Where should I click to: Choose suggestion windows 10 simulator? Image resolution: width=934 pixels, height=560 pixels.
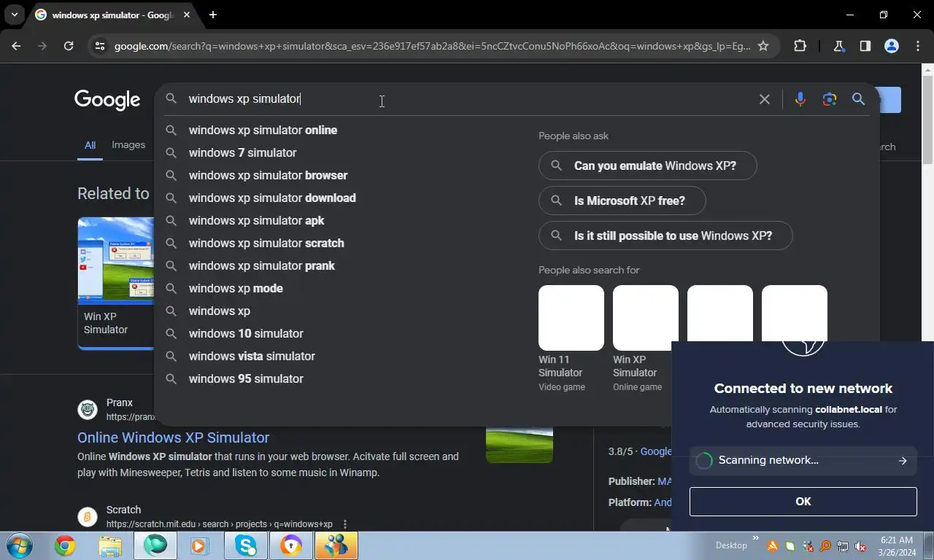click(246, 333)
